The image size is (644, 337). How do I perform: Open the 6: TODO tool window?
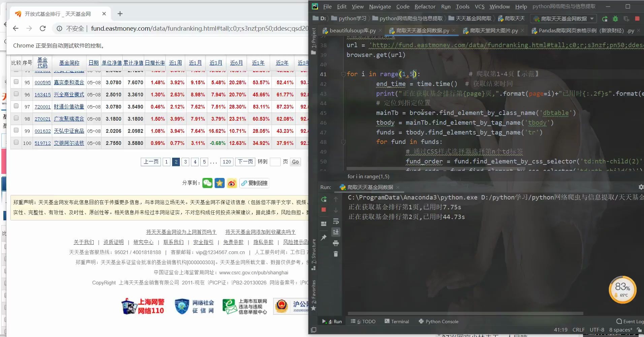[363, 321]
